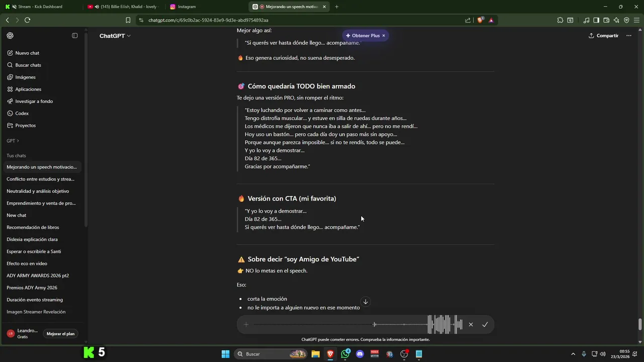Click the page vertical scrollbar thumb
This screenshot has width=644, height=362.
[640, 324]
